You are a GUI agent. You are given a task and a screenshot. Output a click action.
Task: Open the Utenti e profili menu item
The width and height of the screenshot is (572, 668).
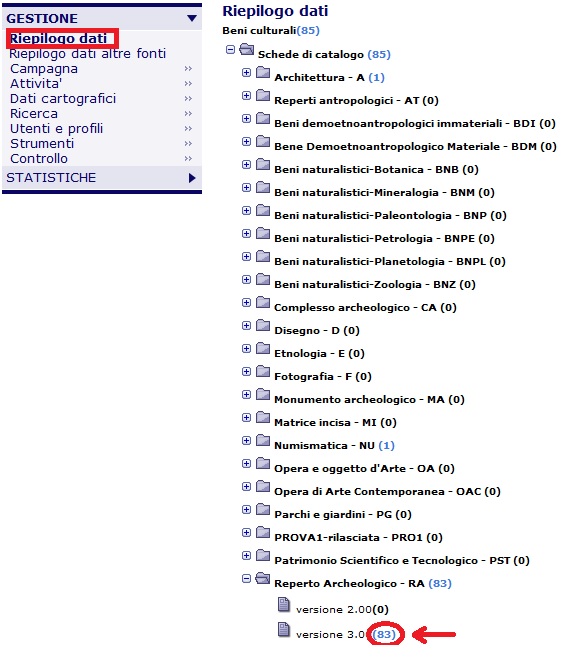coord(57,129)
